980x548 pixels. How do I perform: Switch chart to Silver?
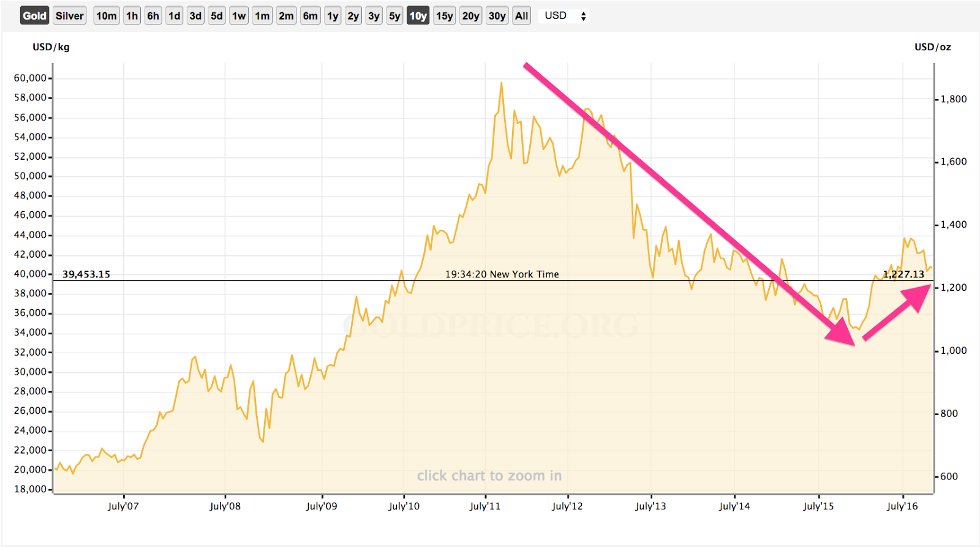[69, 16]
